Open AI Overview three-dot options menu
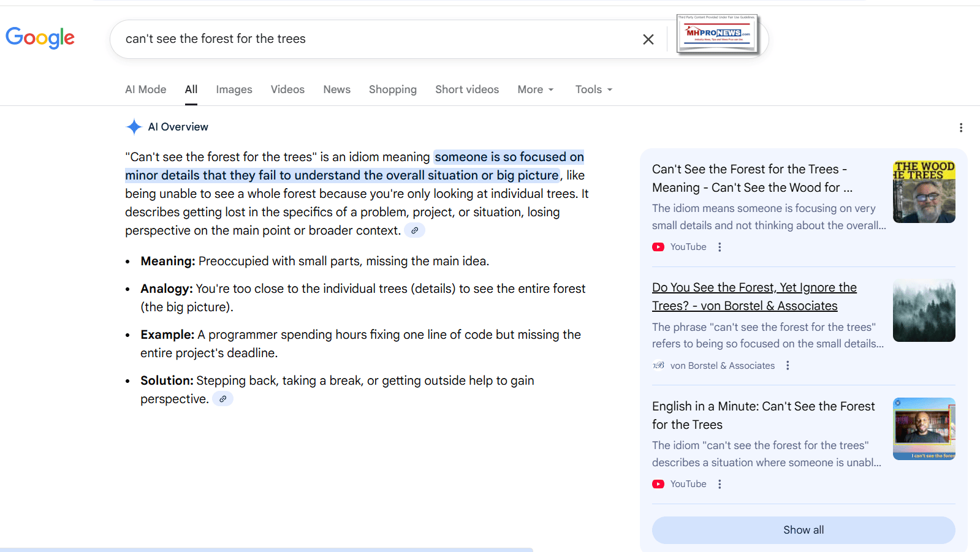 (x=960, y=127)
